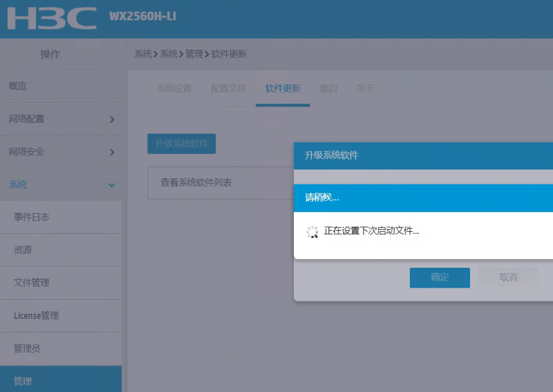Switch to the 系统设置 tab
Screen dimensions: 553x392
[x=174, y=88]
